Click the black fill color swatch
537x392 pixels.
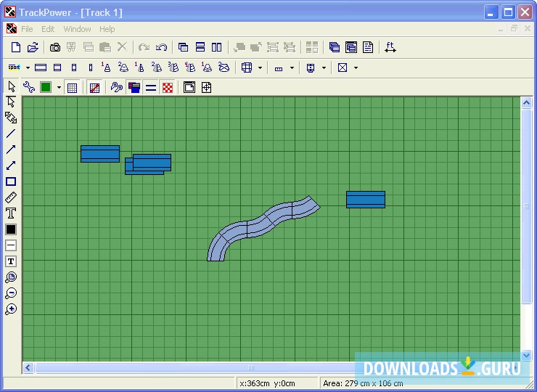point(11,229)
